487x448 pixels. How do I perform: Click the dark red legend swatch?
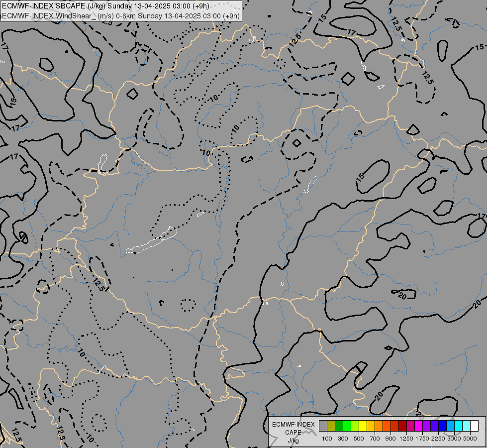click(402, 426)
